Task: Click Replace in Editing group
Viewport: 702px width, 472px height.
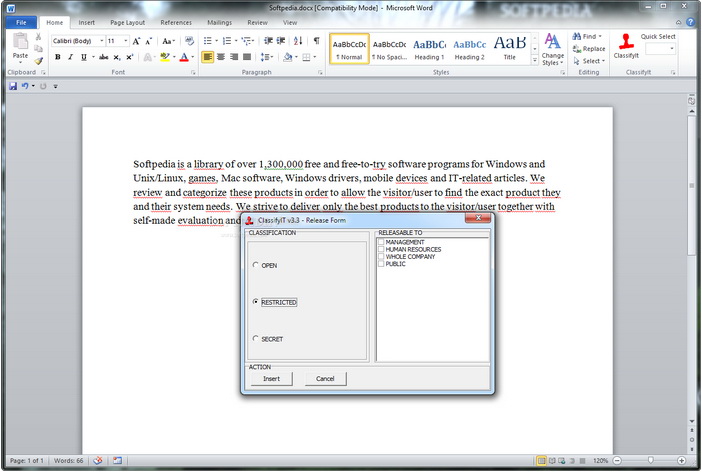Action: click(x=589, y=49)
